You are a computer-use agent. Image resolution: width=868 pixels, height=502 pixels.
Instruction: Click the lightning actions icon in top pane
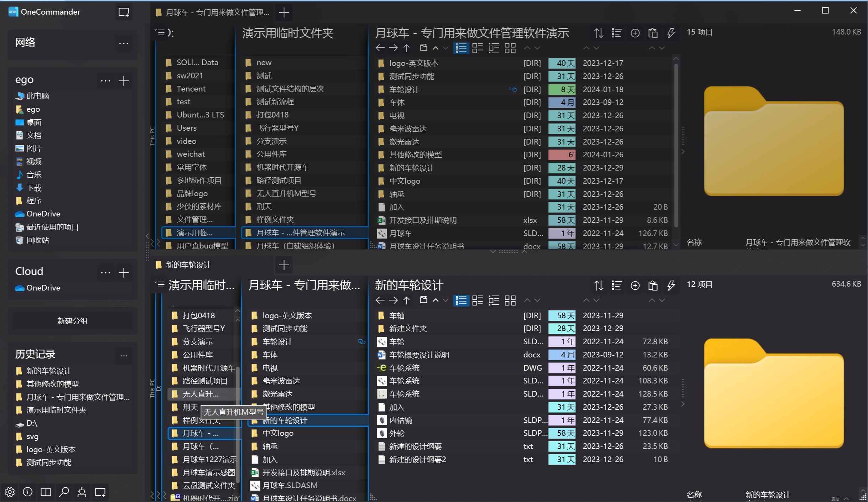(x=671, y=33)
